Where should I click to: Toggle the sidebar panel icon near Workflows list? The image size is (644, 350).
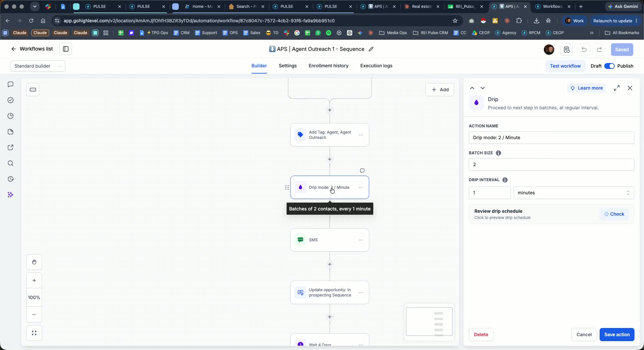pos(66,49)
